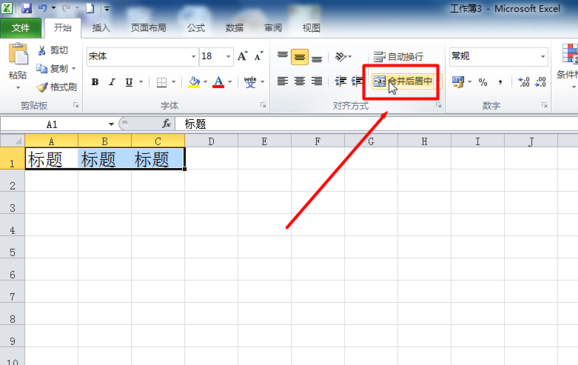Switch to the 视图 (View) tab

pos(311,28)
